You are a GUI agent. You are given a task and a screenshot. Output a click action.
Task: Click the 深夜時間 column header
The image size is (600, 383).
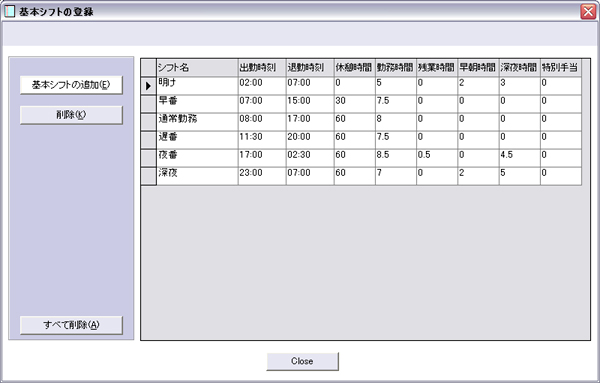click(x=520, y=68)
